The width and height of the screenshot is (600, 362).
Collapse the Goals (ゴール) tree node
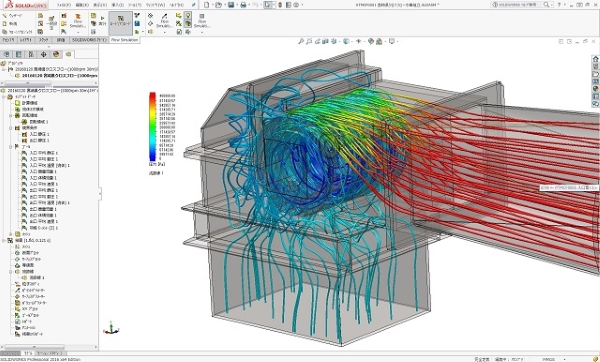point(11,147)
